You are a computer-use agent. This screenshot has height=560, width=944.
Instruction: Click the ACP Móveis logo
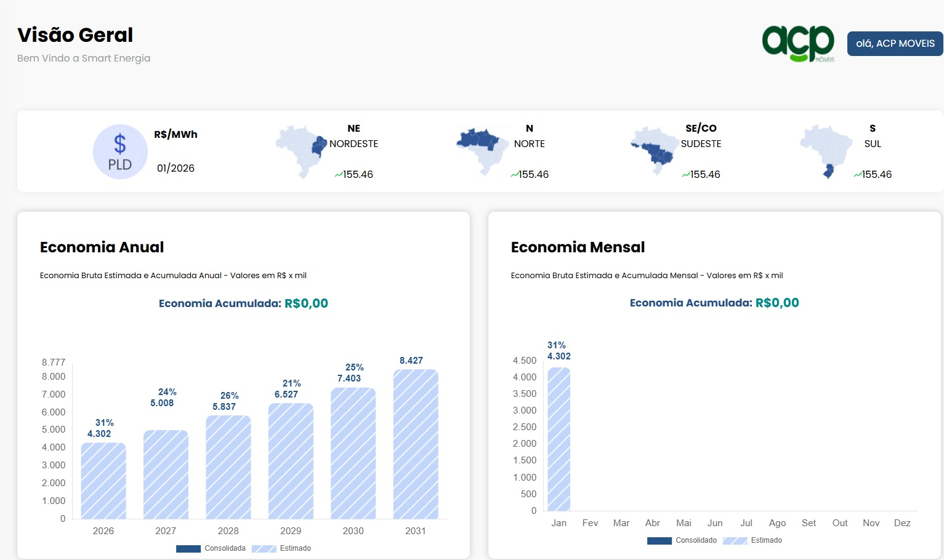pos(798,44)
